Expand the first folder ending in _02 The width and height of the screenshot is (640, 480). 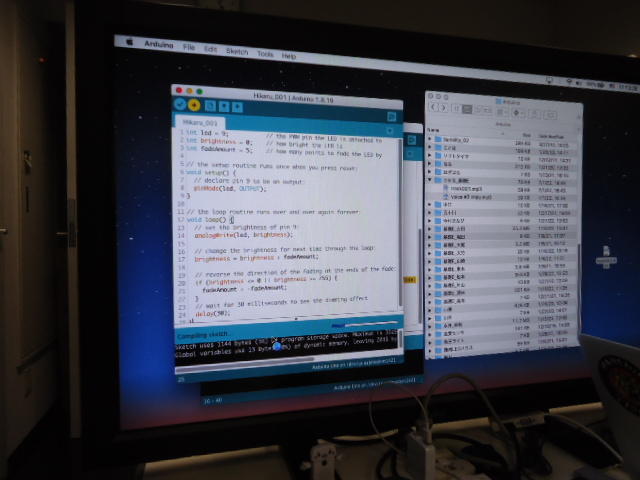tap(430, 139)
